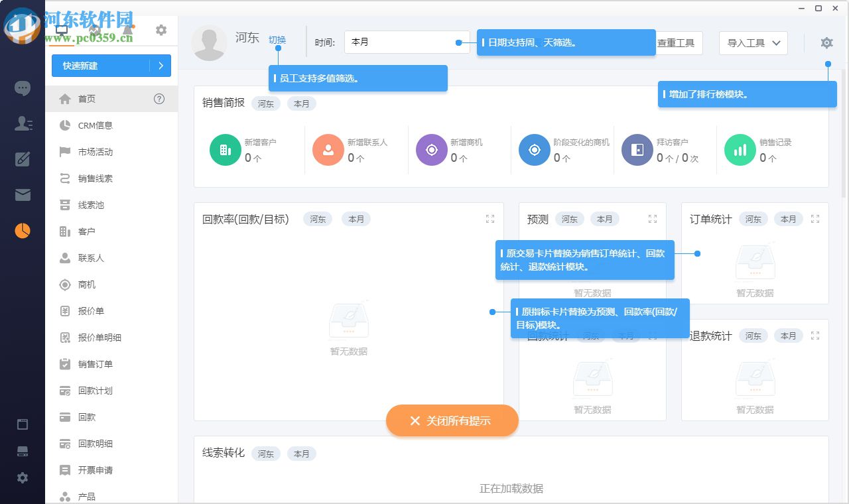Expand the 预测 card to fullscreen
This screenshot has height=504, width=849.
(652, 218)
